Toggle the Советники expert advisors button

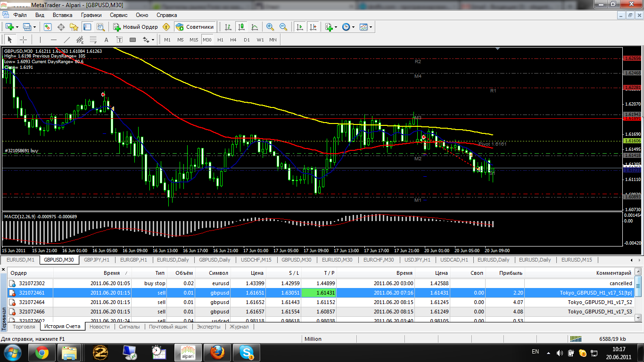[x=196, y=27]
